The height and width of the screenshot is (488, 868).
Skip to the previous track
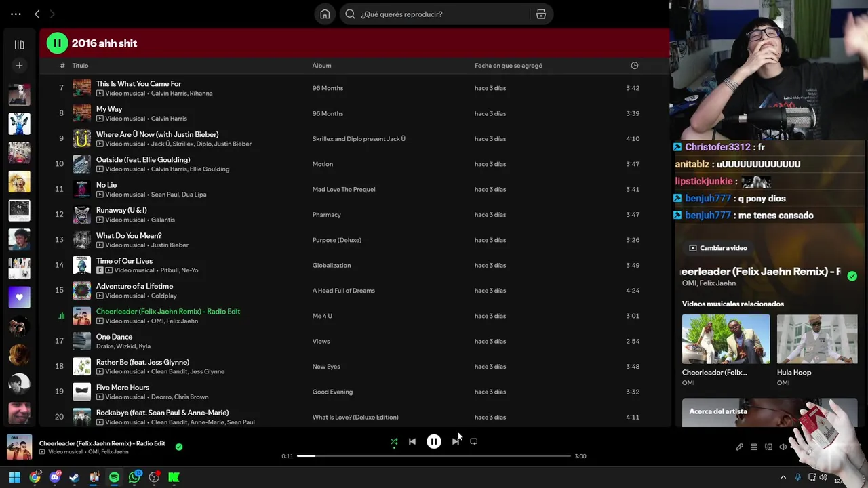[x=412, y=441]
